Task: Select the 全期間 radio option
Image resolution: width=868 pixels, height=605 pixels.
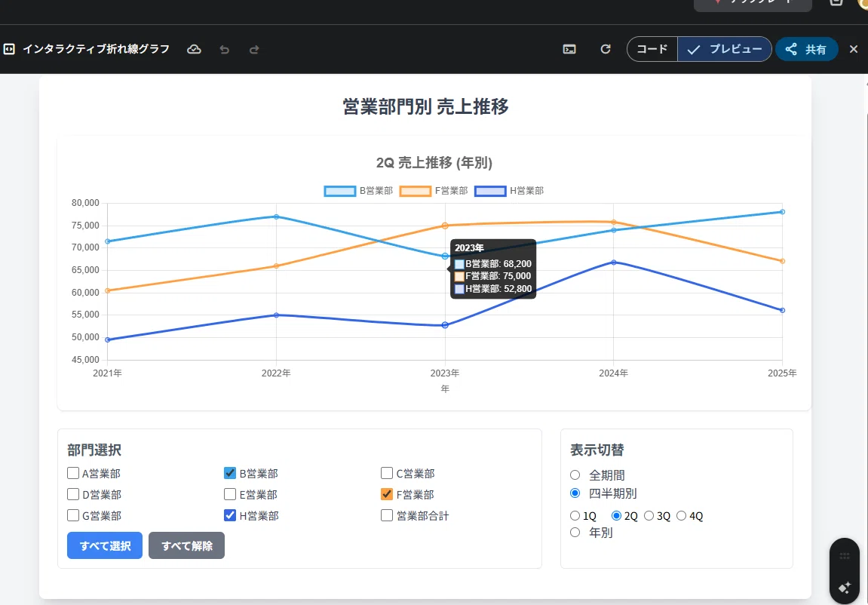Action: 575,475
